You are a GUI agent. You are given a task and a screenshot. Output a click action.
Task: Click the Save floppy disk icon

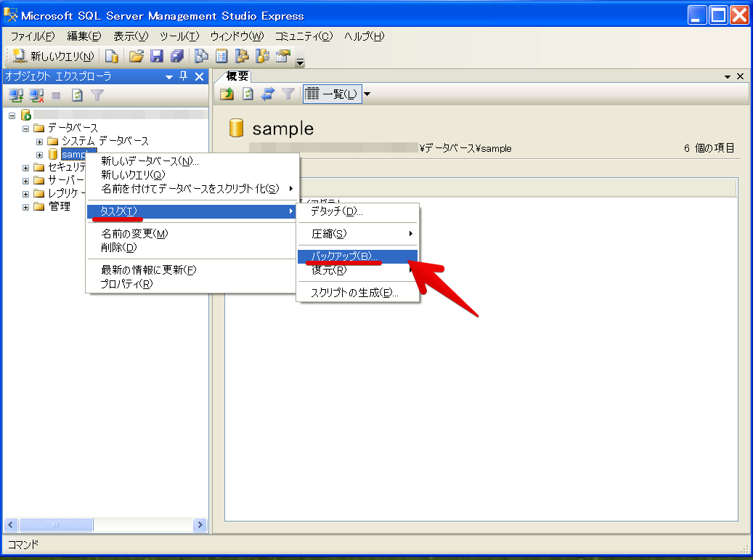point(157,56)
